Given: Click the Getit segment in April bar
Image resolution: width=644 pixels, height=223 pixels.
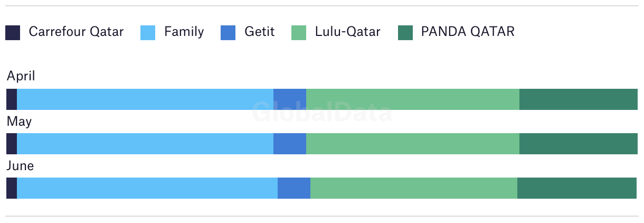Looking at the screenshot, I should (290, 99).
